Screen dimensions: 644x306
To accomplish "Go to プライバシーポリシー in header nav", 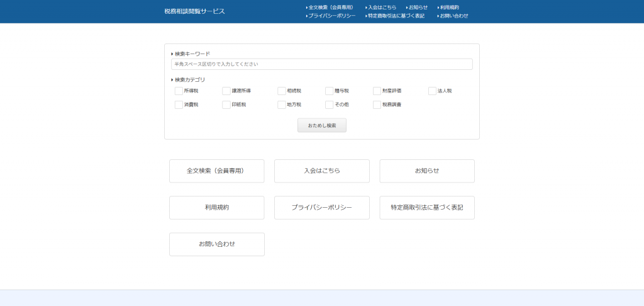I will click(x=331, y=16).
